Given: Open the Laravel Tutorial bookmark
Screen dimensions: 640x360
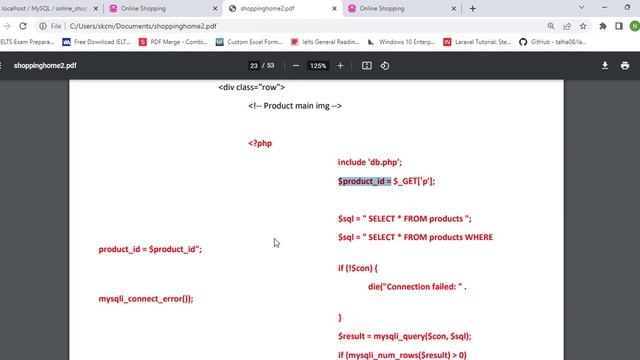Looking at the screenshot, I should [x=478, y=42].
